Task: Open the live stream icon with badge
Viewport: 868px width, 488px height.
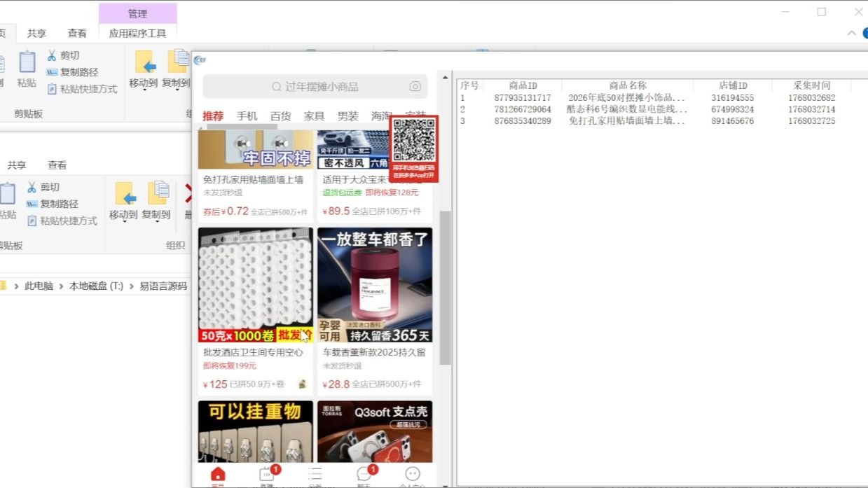Action: pos(267,475)
